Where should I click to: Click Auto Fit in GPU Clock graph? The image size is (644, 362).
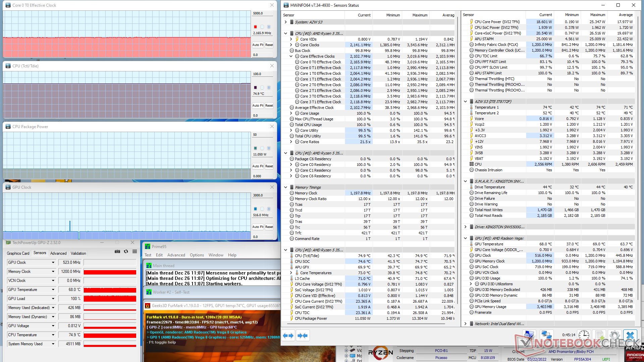point(258,227)
